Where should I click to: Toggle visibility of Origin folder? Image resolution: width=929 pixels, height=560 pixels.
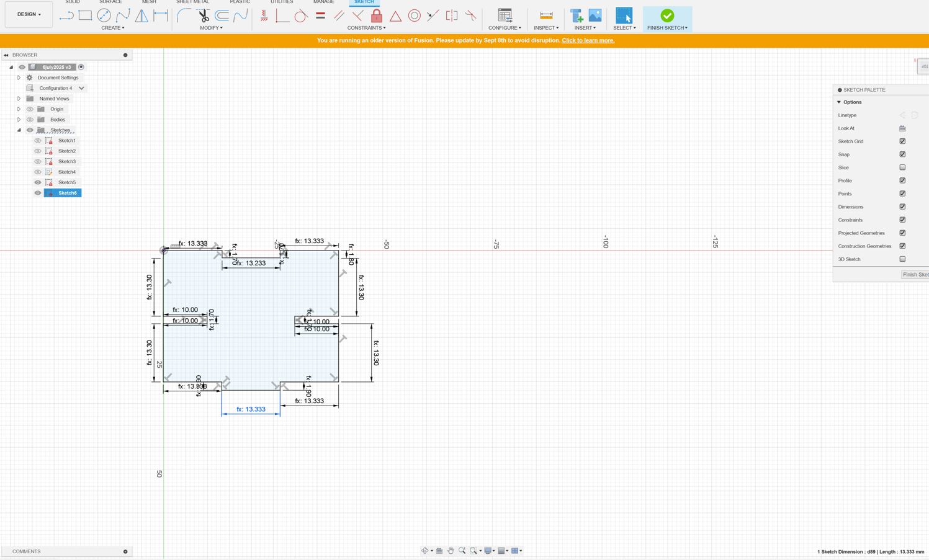30,109
